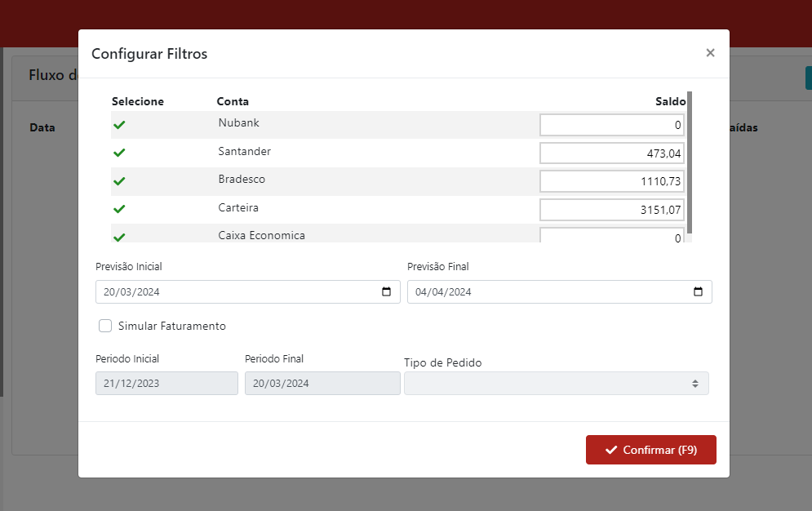The height and width of the screenshot is (511, 812).
Task: Click the Periodo Final date field
Action: [x=322, y=384]
